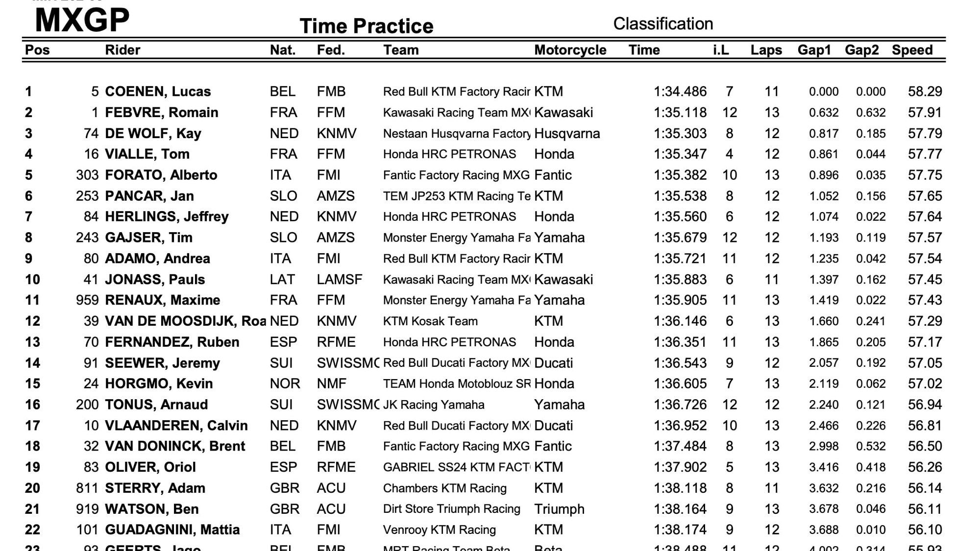
Task: Click the Classification title text
Action: (x=663, y=24)
